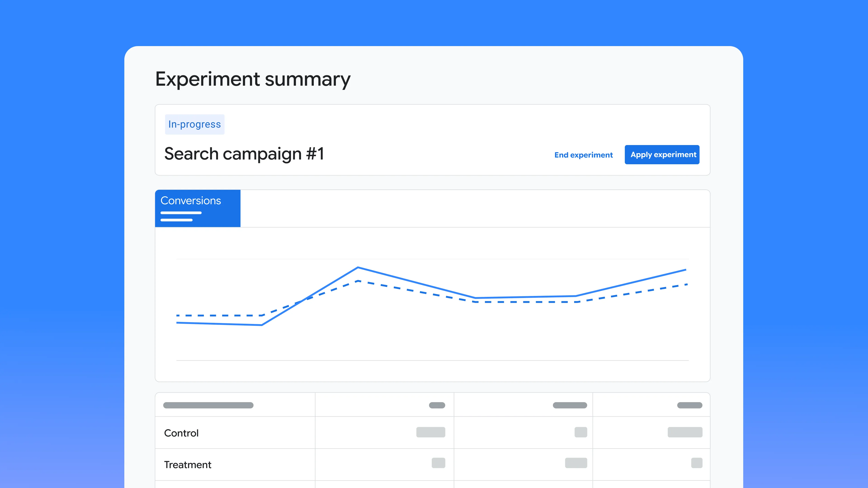Click the Experiment summary heading
This screenshot has height=488, width=868.
click(253, 80)
